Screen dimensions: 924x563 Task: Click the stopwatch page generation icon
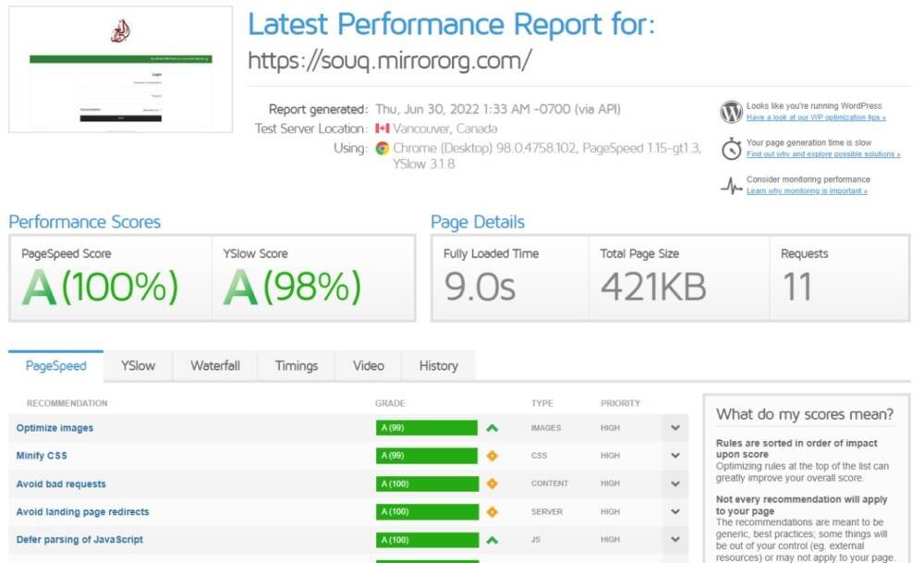pyautogui.click(x=731, y=149)
